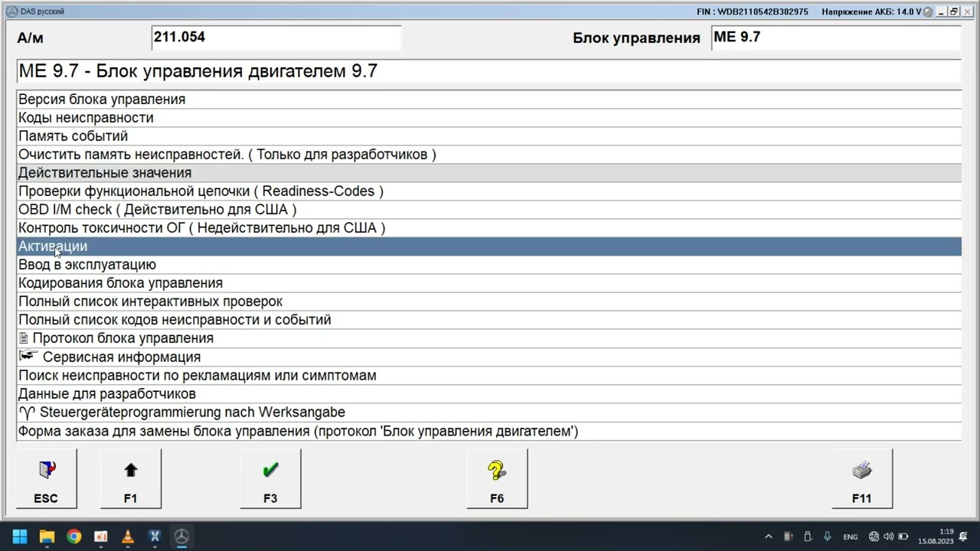980x551 pixels.
Task: Open Протокол блока управления
Action: [488, 338]
